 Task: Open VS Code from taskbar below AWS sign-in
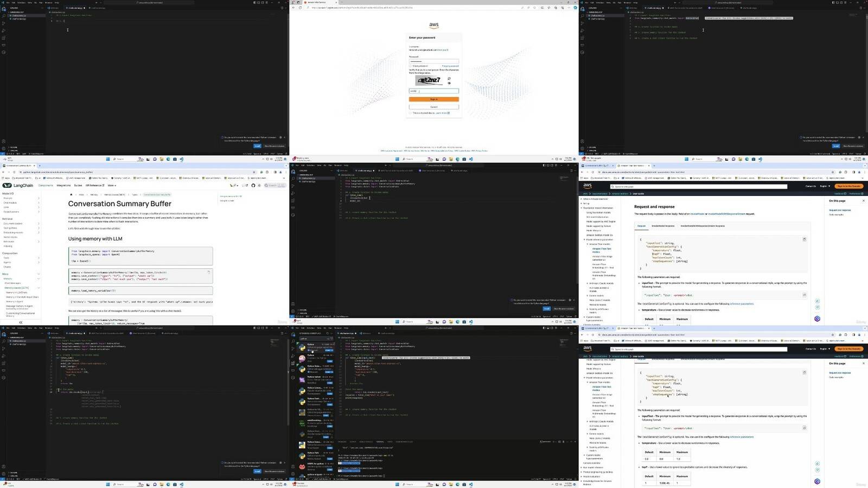click(x=470, y=159)
